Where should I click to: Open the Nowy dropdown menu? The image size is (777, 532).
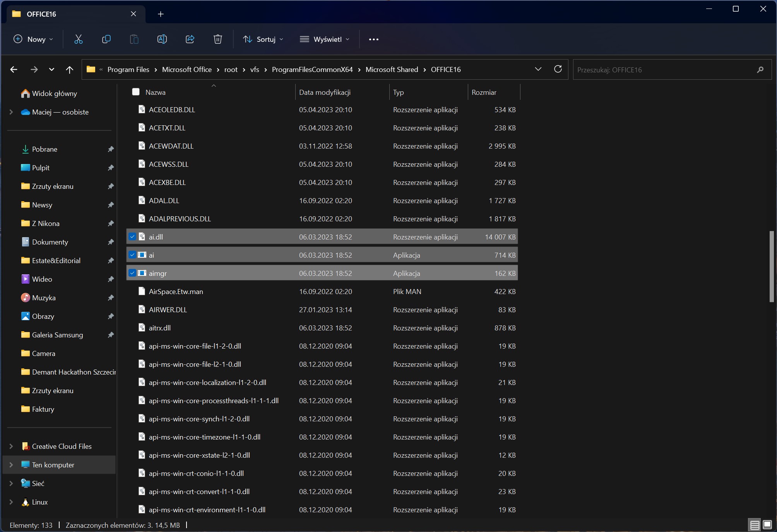[x=33, y=39]
